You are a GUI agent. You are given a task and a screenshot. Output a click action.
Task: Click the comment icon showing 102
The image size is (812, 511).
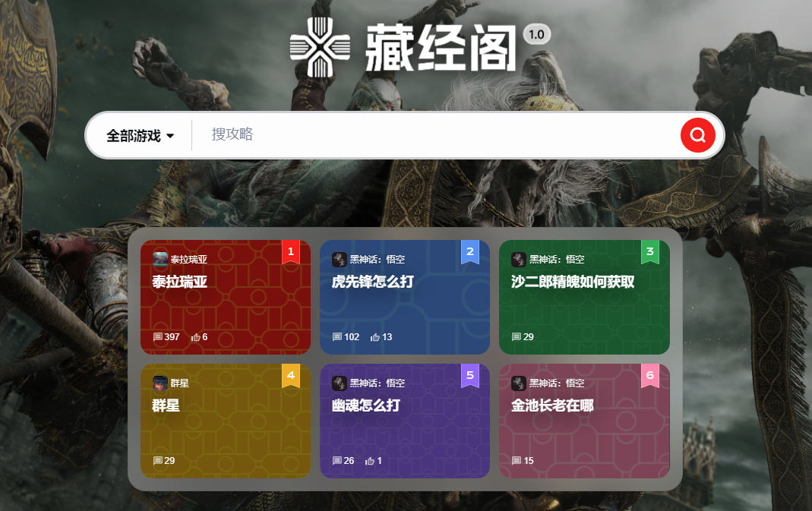pyautogui.click(x=337, y=337)
